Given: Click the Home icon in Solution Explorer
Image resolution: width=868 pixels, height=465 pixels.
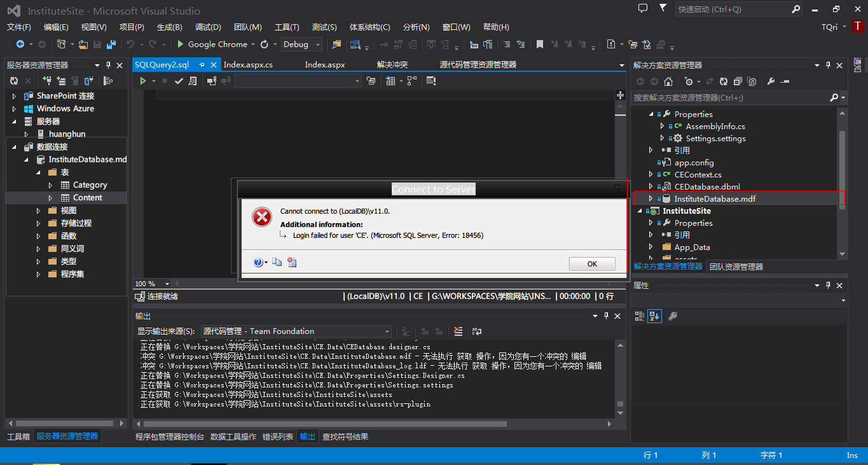Looking at the screenshot, I should pos(668,81).
